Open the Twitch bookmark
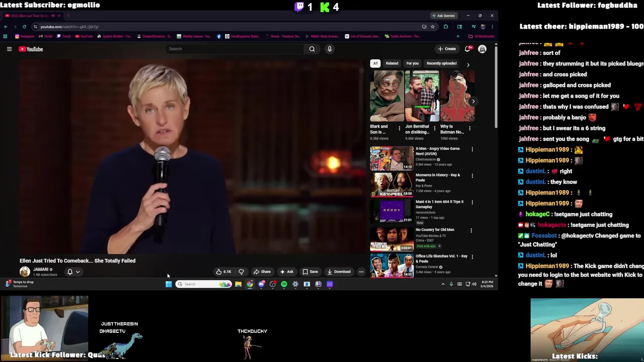Screen dimensions: 644x362 64,36
